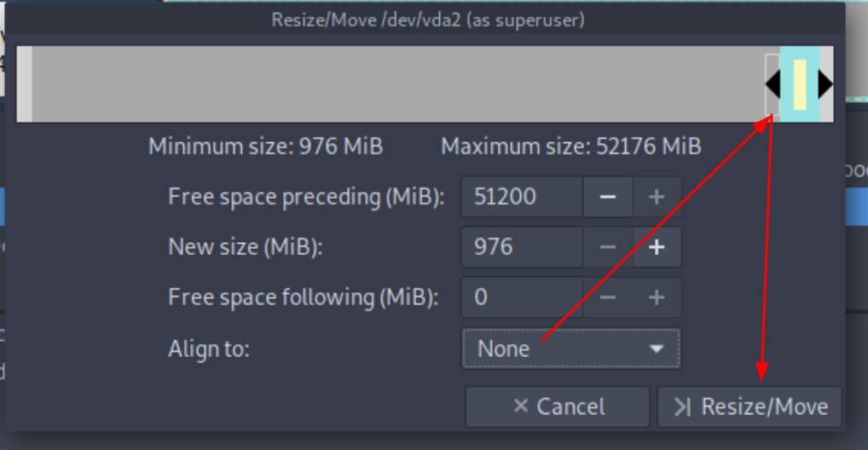Open the Align to combo box showing None
This screenshot has height=450, width=868.
pos(571,349)
